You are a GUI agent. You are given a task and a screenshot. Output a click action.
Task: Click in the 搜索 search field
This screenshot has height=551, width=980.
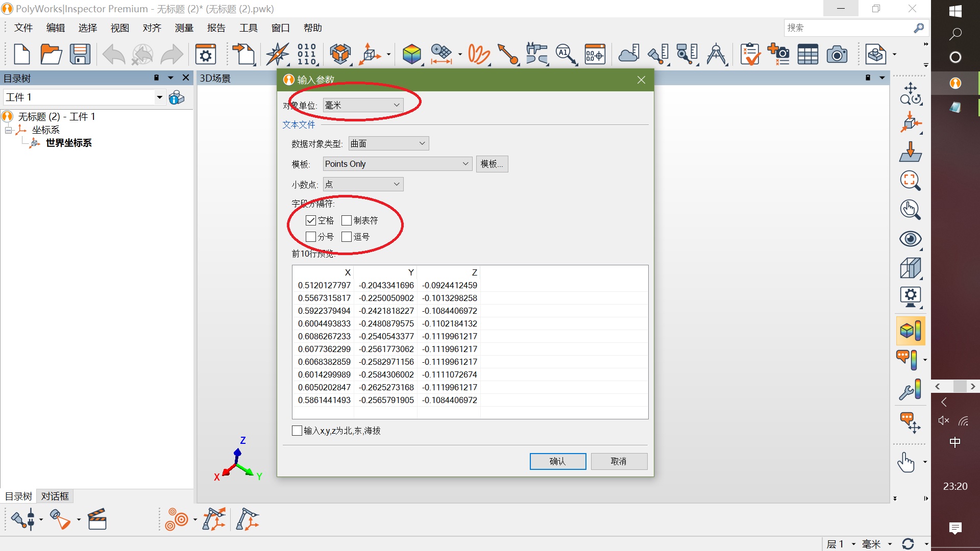[x=847, y=28]
